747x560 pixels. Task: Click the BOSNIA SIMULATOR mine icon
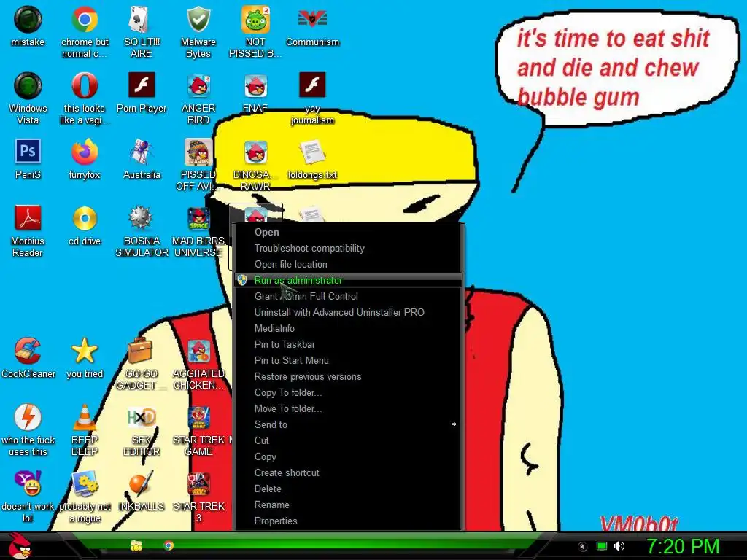coord(142,219)
